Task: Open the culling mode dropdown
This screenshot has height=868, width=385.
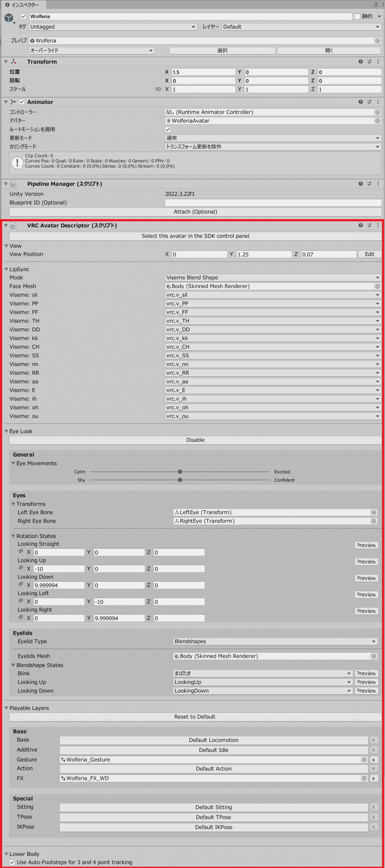Action: click(273, 146)
